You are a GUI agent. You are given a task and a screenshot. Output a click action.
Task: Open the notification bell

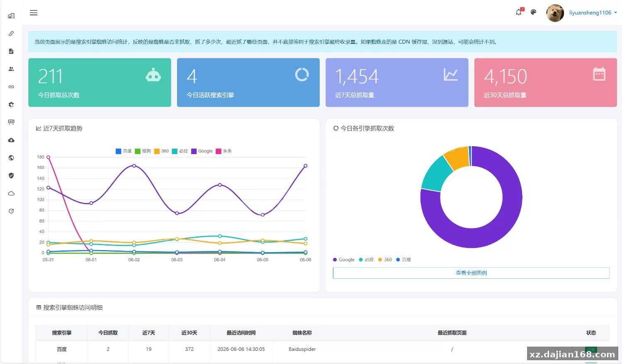519,12
